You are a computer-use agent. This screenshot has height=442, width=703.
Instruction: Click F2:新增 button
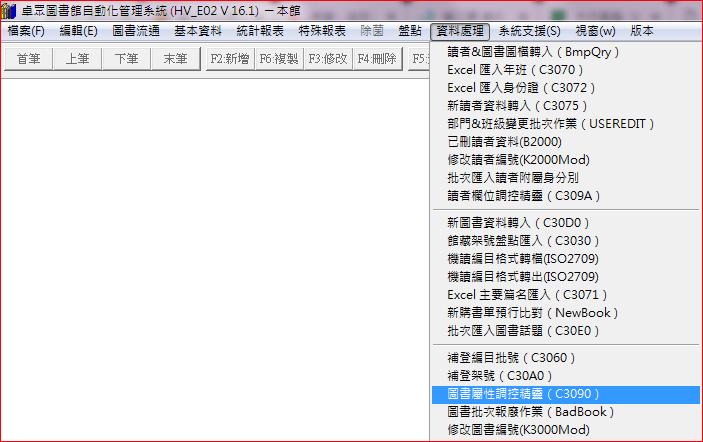pos(230,59)
